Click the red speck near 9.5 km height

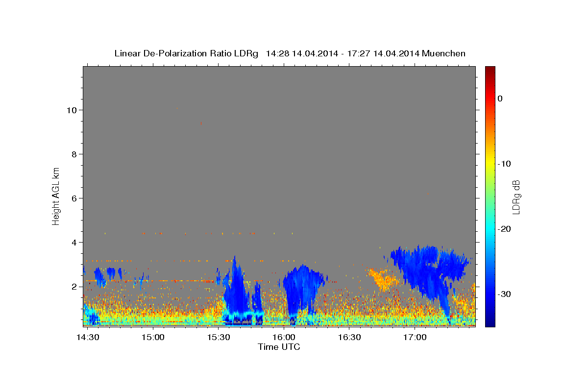pos(201,123)
